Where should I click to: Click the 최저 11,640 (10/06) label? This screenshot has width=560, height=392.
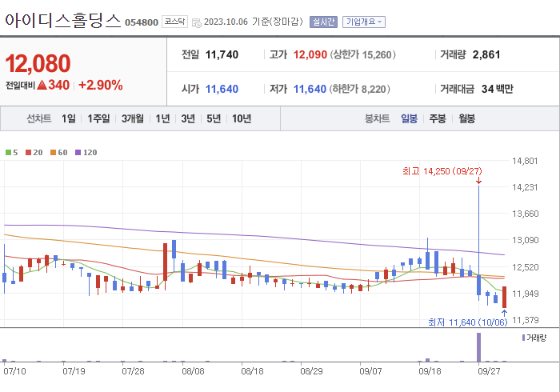(467, 322)
